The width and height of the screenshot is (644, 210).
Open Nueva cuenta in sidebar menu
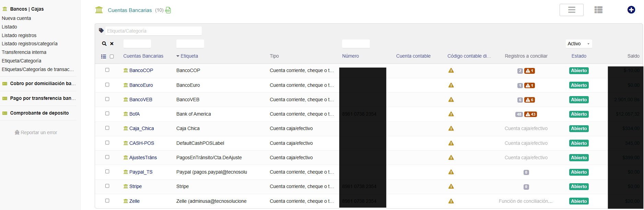click(16, 18)
